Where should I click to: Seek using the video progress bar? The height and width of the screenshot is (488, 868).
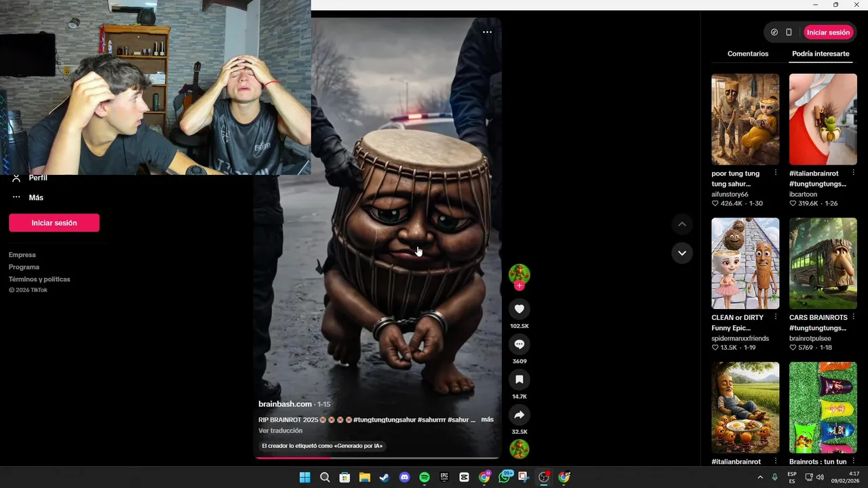(377, 457)
